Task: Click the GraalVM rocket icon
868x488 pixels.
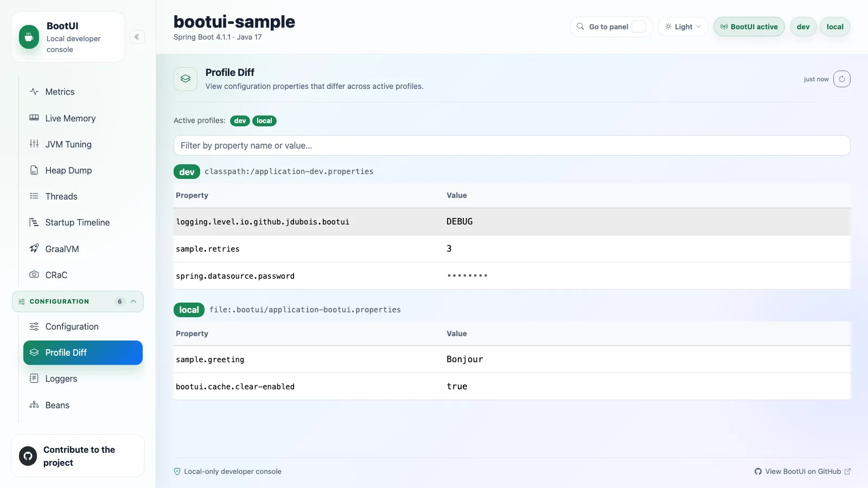Action: (x=34, y=248)
